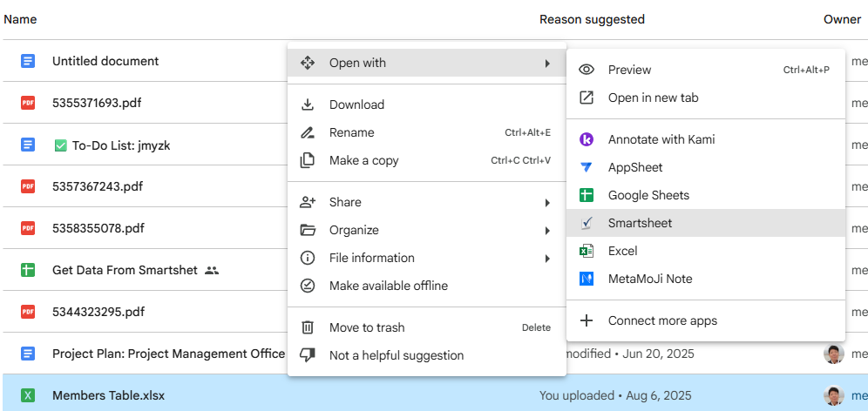Click the Open in new tab icon
This screenshot has width=868, height=411.
point(587,98)
